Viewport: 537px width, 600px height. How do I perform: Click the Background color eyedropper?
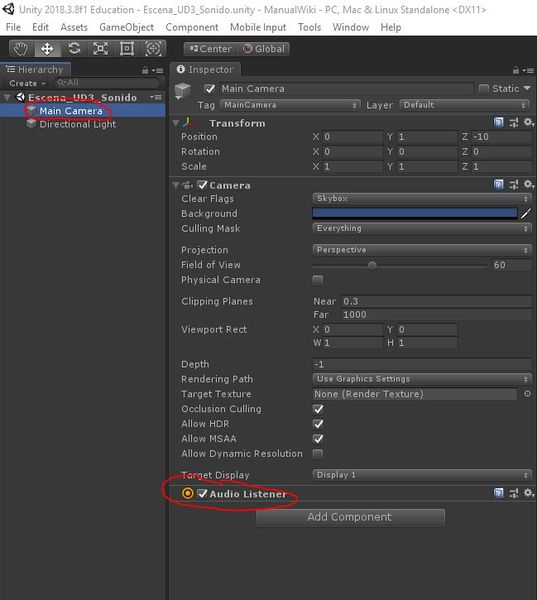pyautogui.click(x=526, y=214)
